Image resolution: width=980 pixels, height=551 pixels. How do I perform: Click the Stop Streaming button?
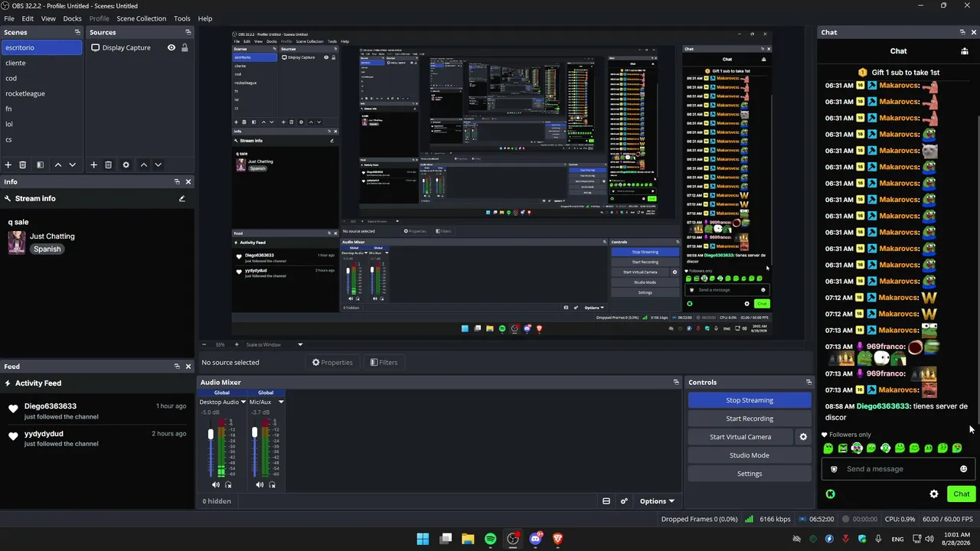(750, 400)
